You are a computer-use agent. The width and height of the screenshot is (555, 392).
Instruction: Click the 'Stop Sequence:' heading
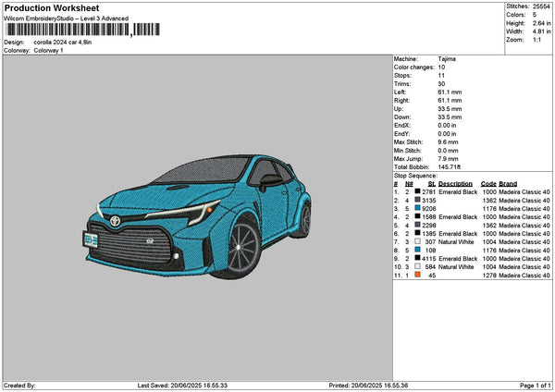pos(415,176)
